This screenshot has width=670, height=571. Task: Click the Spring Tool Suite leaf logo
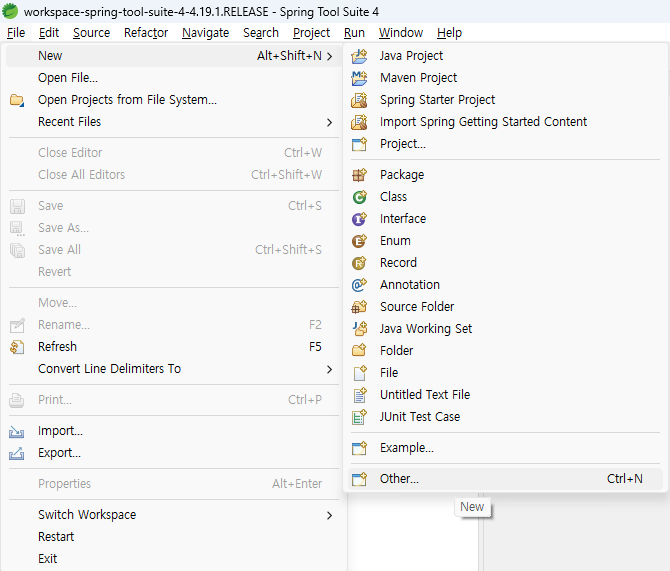(x=10, y=11)
